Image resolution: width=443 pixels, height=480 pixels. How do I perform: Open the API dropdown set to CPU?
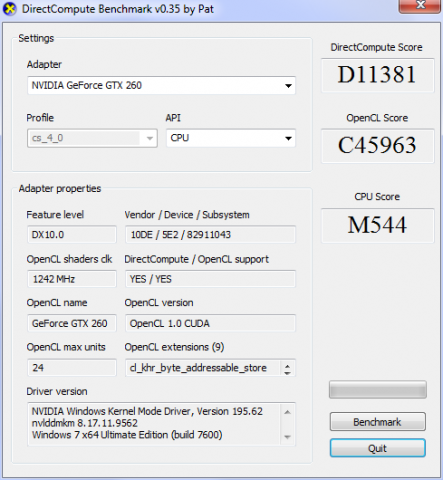click(231, 138)
